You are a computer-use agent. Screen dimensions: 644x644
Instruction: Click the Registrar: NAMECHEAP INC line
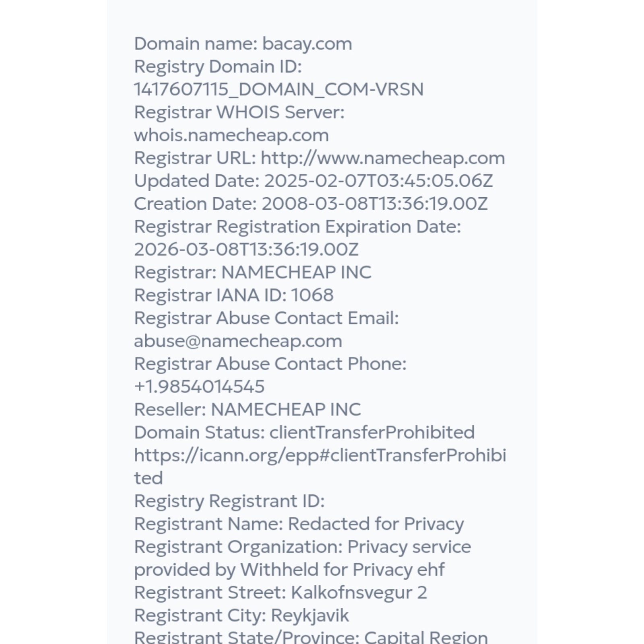[x=252, y=272]
